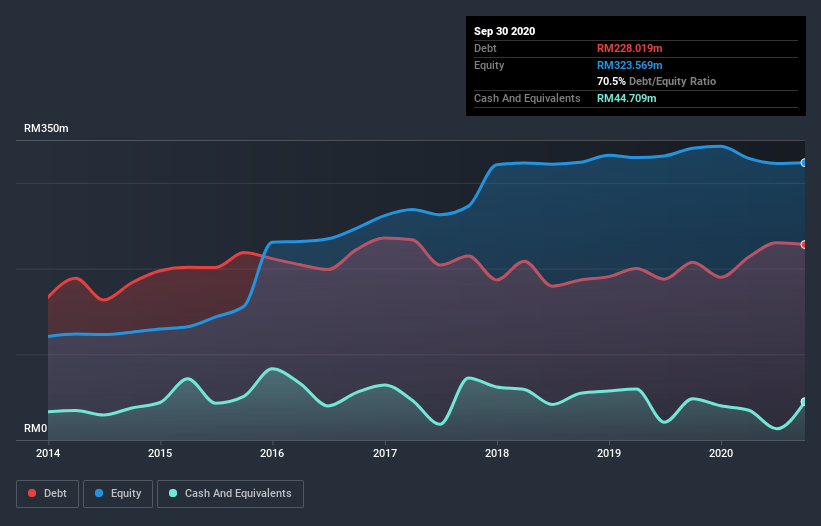Select the Cash endpoint marker on chart
Image resolution: width=821 pixels, height=526 pixels.
click(x=804, y=402)
